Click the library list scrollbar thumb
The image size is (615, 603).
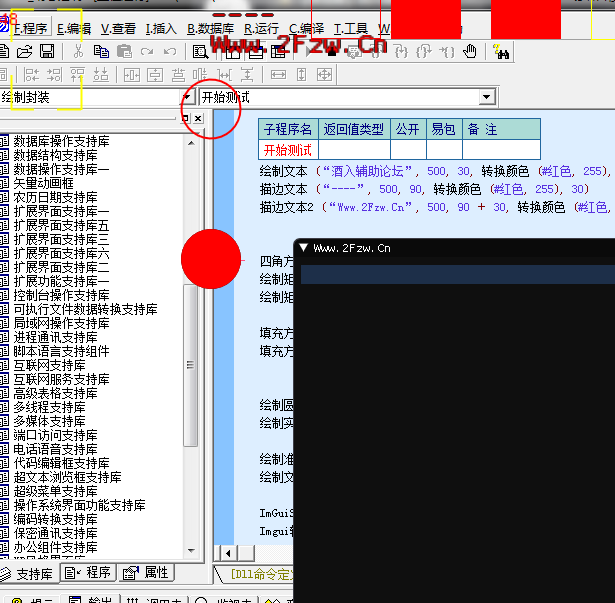[x=191, y=365]
